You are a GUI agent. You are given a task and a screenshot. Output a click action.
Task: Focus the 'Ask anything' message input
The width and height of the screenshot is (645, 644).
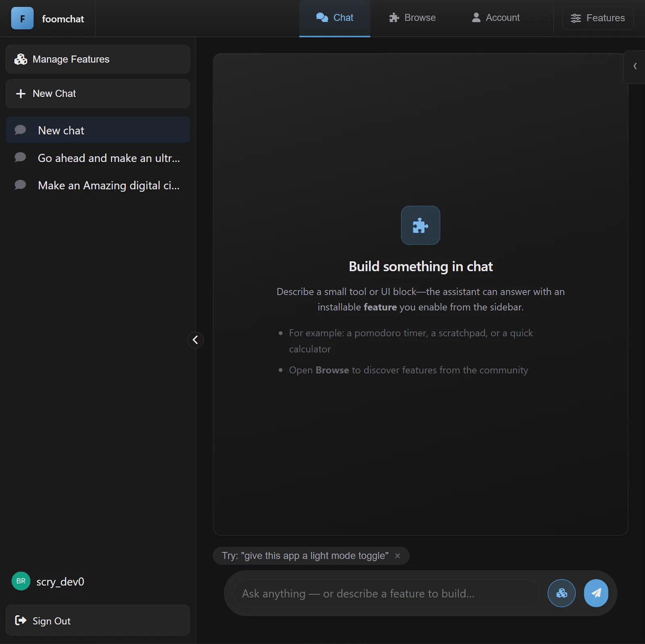(x=386, y=593)
